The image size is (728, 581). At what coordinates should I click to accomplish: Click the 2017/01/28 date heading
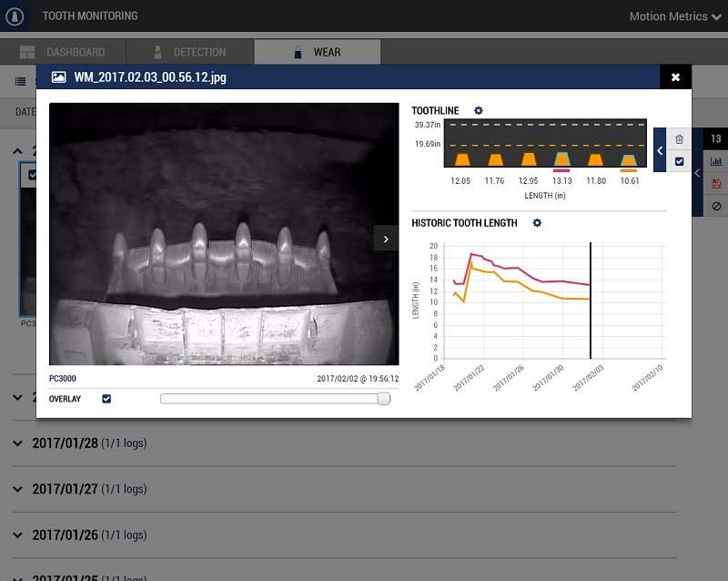pyautogui.click(x=65, y=443)
